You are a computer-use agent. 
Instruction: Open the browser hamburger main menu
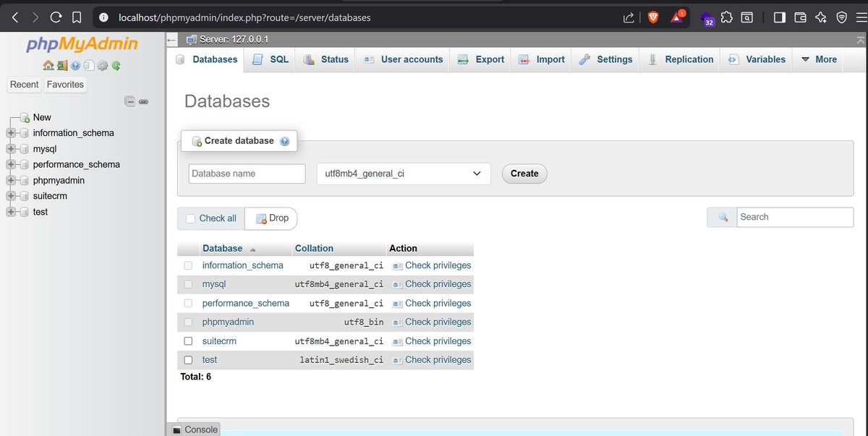coord(861,17)
